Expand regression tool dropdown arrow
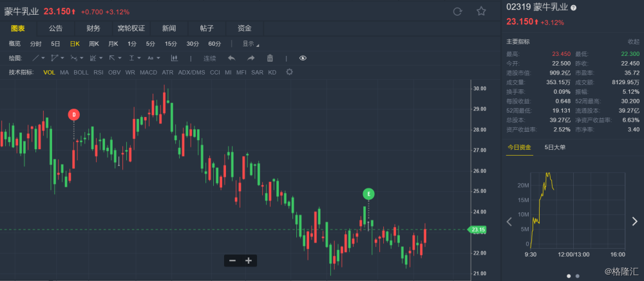644x281 pixels. tap(100, 59)
